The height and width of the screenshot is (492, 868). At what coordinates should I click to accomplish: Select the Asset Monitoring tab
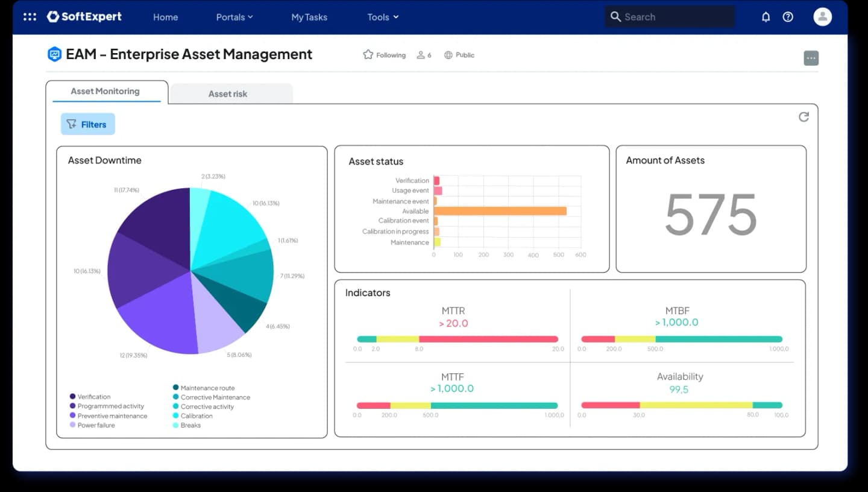107,92
